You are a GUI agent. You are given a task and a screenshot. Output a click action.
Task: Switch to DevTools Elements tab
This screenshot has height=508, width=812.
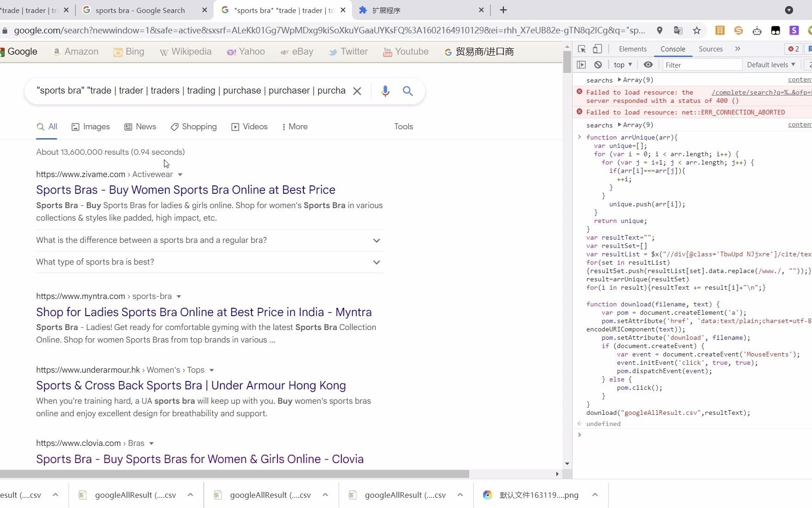pyautogui.click(x=633, y=49)
